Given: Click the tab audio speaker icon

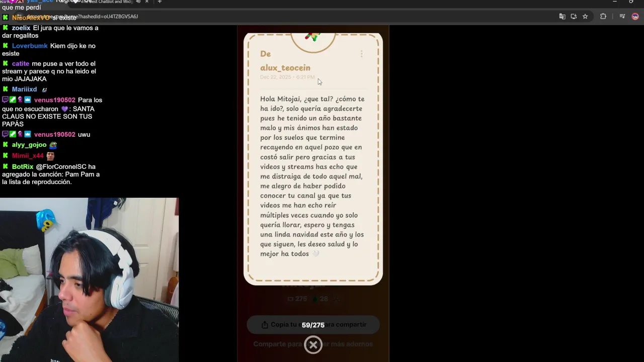Looking at the screenshot, I should tap(138, 2).
